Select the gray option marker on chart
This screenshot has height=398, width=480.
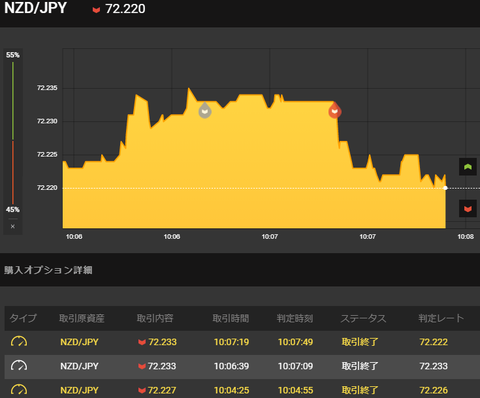click(205, 110)
